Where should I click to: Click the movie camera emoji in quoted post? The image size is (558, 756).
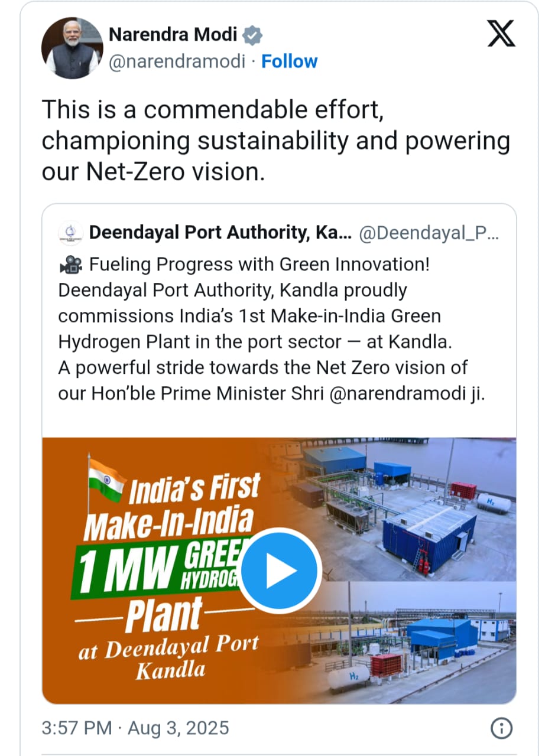pos(70,265)
